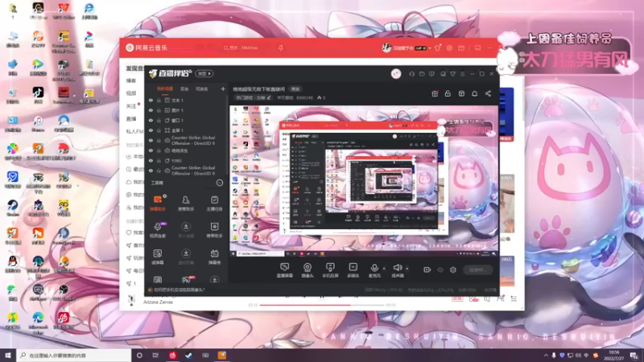The width and height of the screenshot is (644, 362).
Task: Lock the 全屏 1 source with its padlock
Action: tap(159, 130)
